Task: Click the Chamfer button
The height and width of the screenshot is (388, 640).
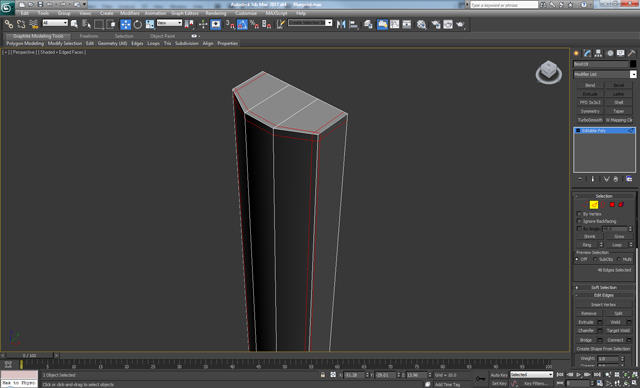Action: (586, 330)
